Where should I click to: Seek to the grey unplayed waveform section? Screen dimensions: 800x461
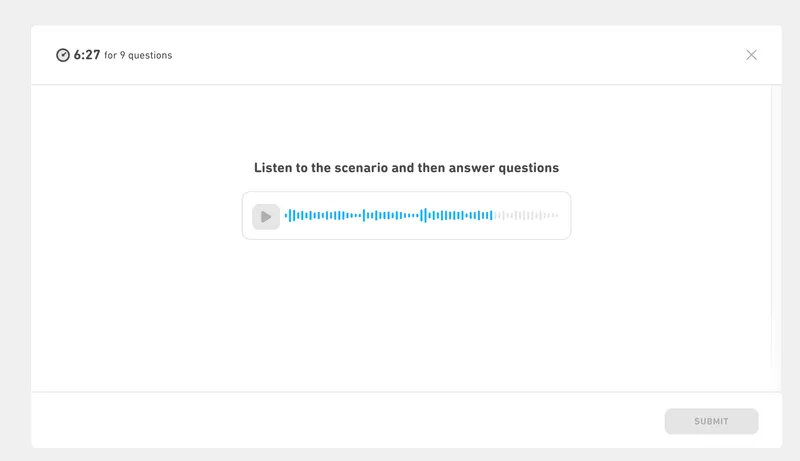[528, 215]
